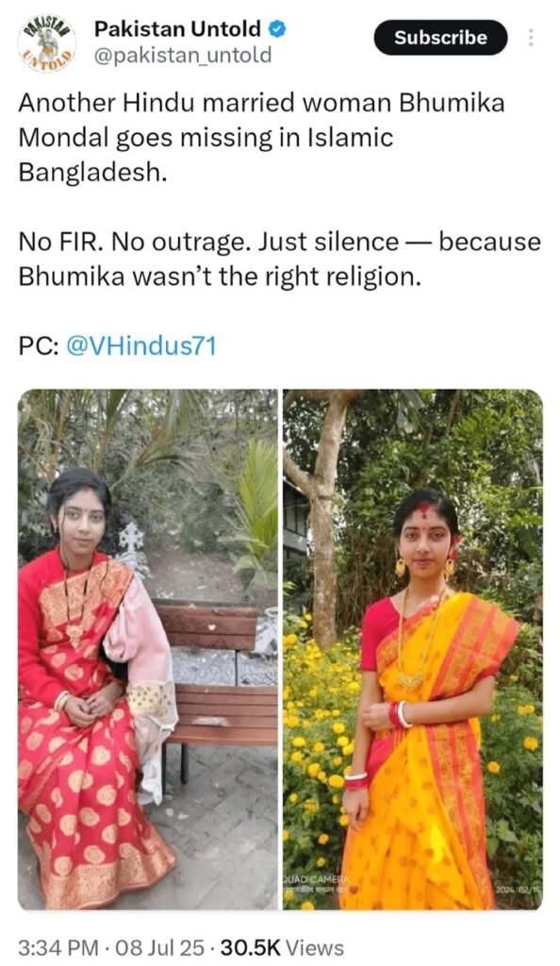Screen dimensions: 560x966
Task: Click the word "Bangladesh." in the tweet
Action: click(93, 172)
